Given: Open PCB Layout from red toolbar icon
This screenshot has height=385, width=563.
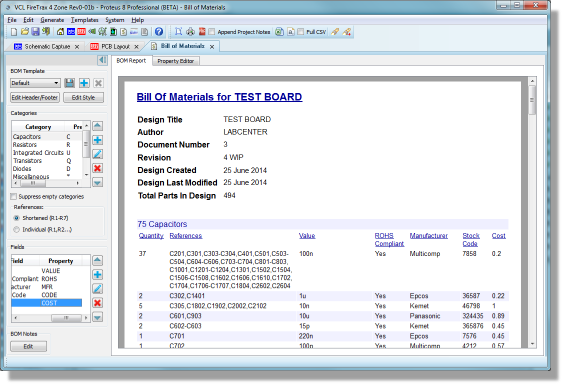Looking at the screenshot, I should 82,32.
